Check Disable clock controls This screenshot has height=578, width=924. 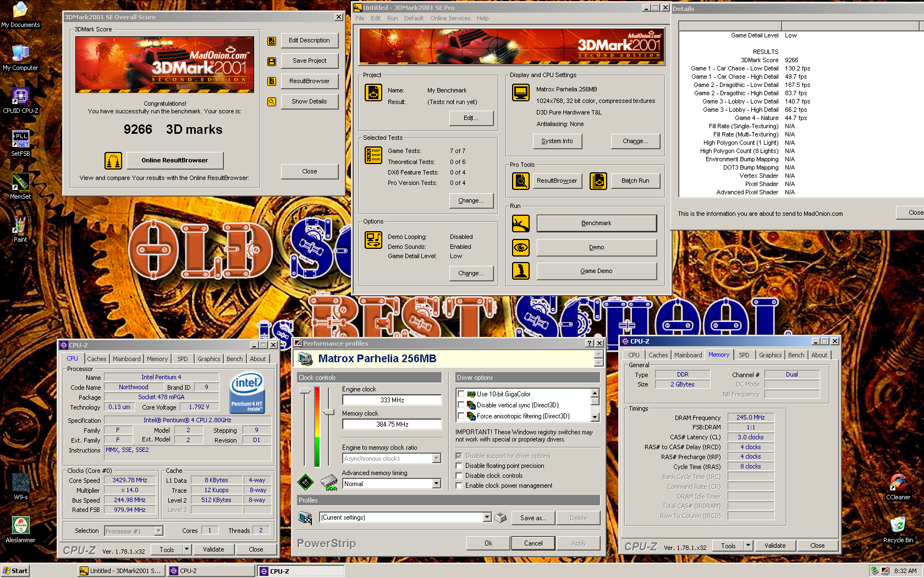(x=459, y=476)
